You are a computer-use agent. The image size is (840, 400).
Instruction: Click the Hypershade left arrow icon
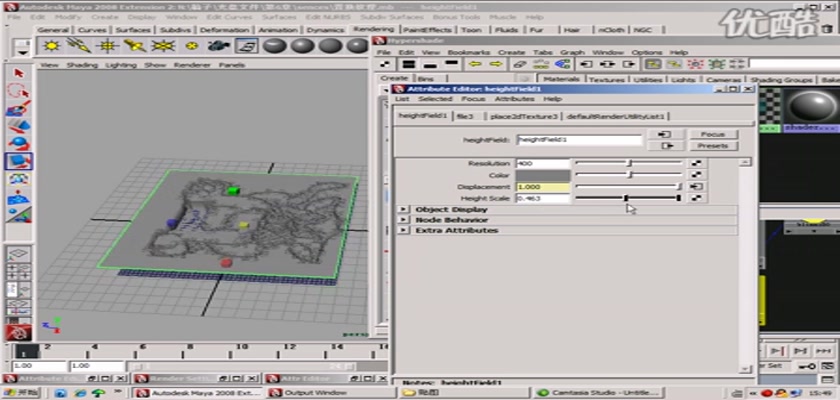[475, 65]
